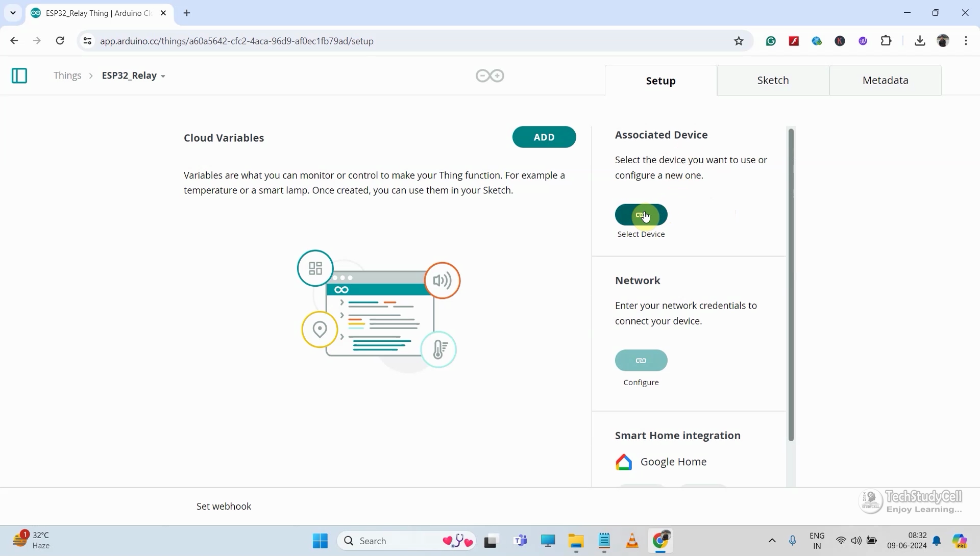
Task: Click the download manager icon in toolbar
Action: (920, 41)
